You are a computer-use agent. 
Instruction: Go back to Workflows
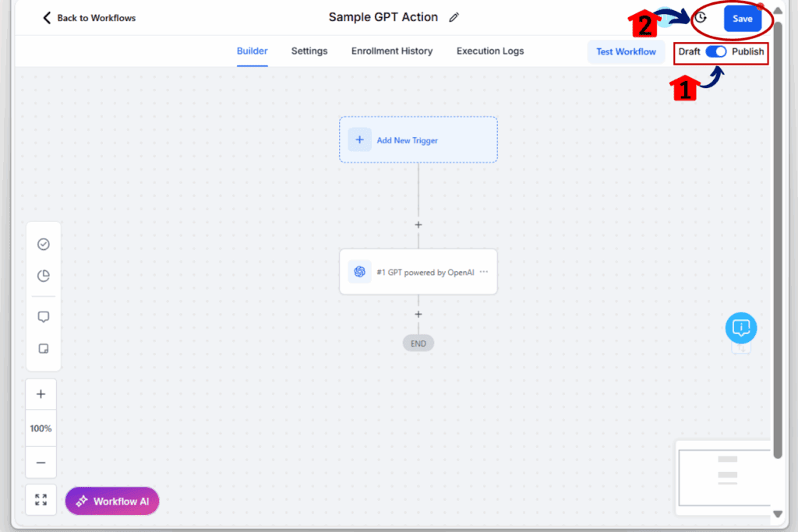pos(89,18)
